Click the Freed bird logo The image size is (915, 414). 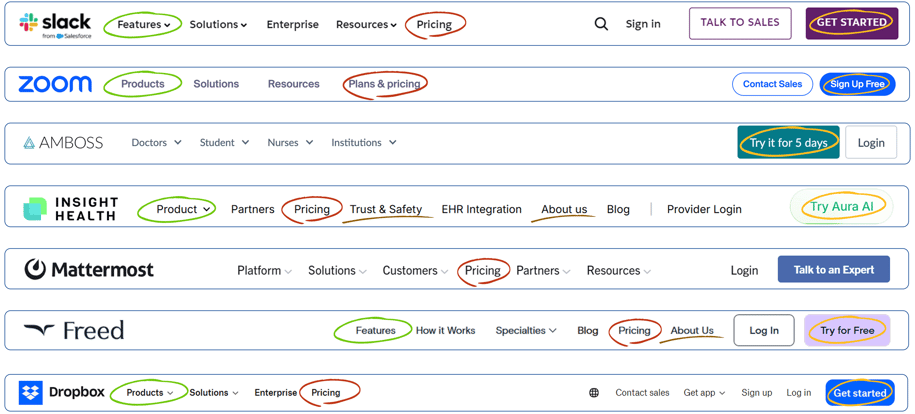pos(39,329)
